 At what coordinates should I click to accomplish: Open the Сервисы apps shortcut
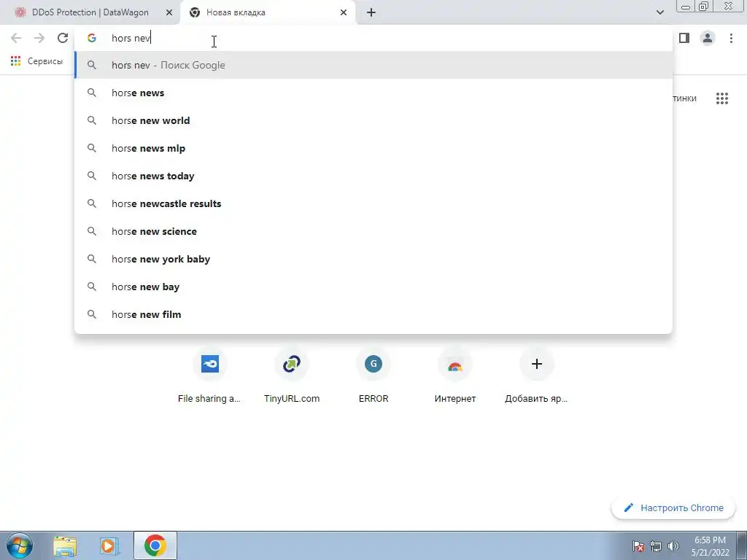click(x=36, y=61)
